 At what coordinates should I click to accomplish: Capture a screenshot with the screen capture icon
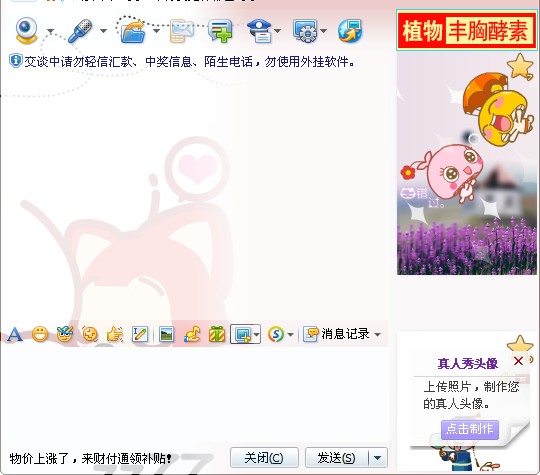[x=243, y=334]
